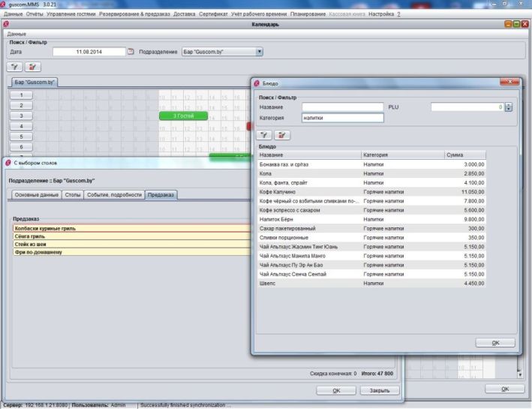Viewport: 532px width, 409px height.
Task: Expand the Подразделение dropdown
Action: pos(260,52)
